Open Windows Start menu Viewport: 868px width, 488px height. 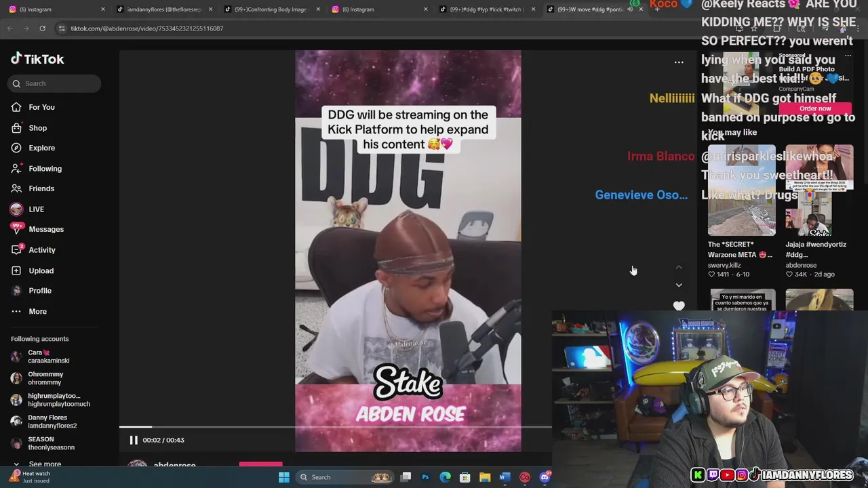284,477
